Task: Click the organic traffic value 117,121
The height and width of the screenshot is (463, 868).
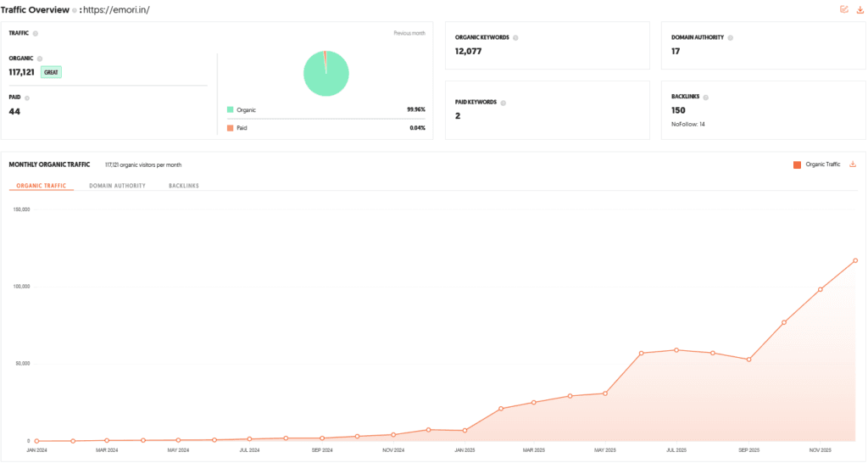Action: (21, 72)
